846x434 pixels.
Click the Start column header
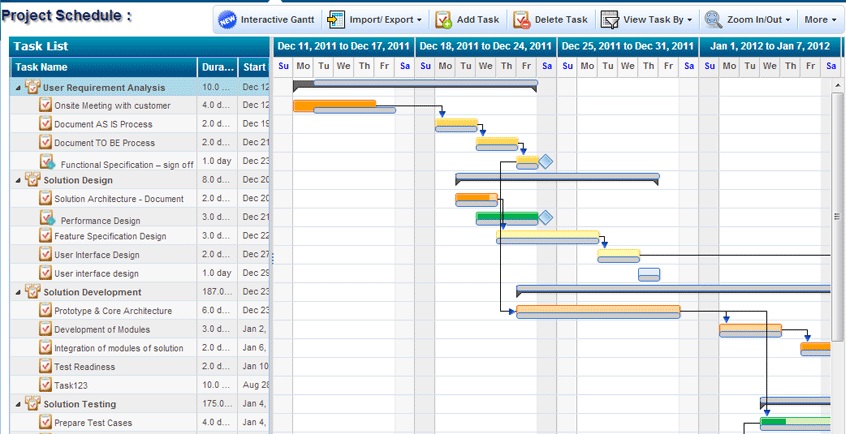(253, 67)
